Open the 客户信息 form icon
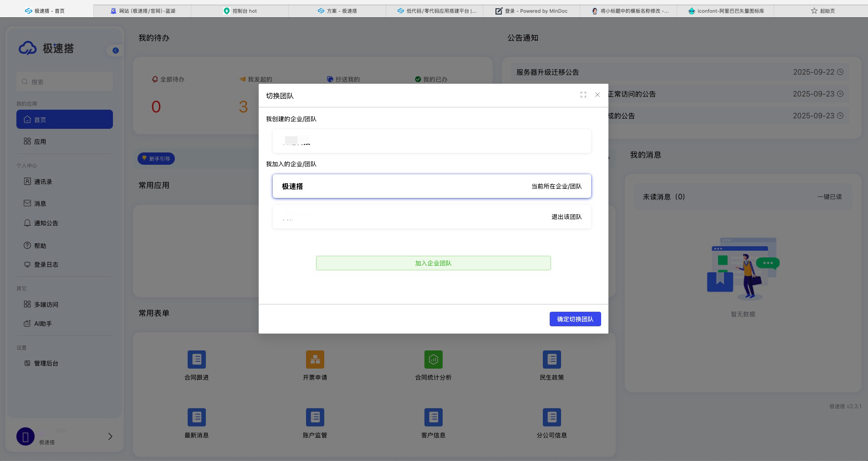 coord(433,417)
